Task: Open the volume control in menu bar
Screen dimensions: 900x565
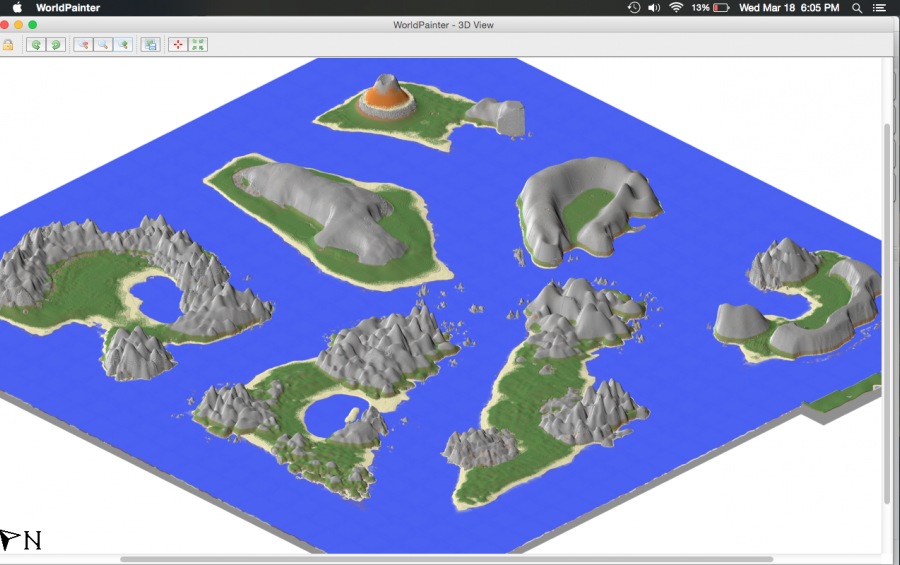Action: [654, 7]
